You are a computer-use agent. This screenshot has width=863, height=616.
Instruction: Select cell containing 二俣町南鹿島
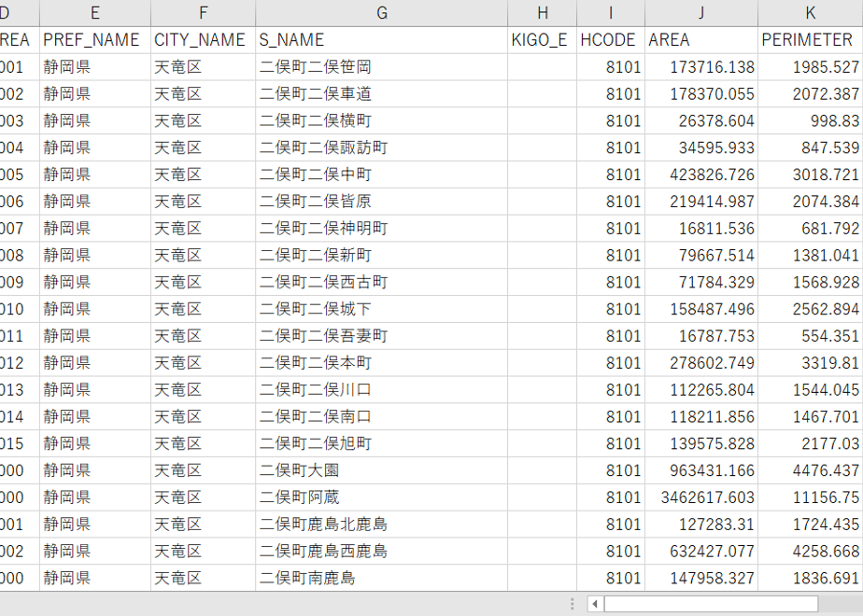pos(381,579)
